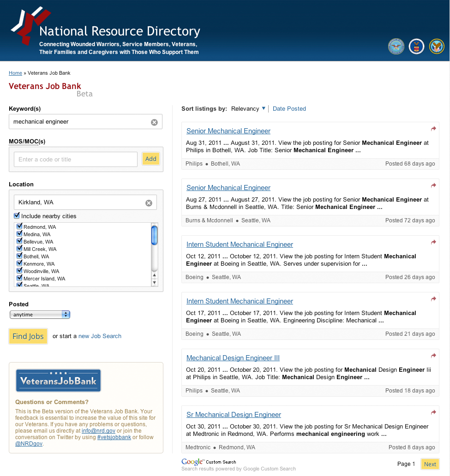Open the @NRDgov Twitter link
Screen dimensions: 450x476
point(29,444)
